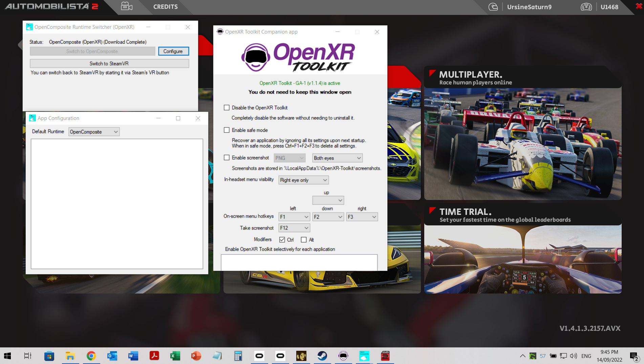This screenshot has width=644, height=364.
Task: Switch to OpenComposite taskbar icon
Action: tap(364, 356)
